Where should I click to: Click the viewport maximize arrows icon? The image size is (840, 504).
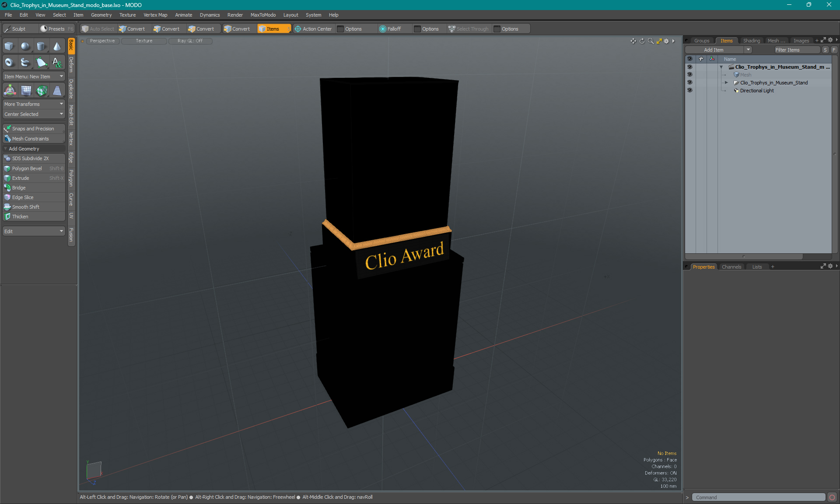point(659,41)
